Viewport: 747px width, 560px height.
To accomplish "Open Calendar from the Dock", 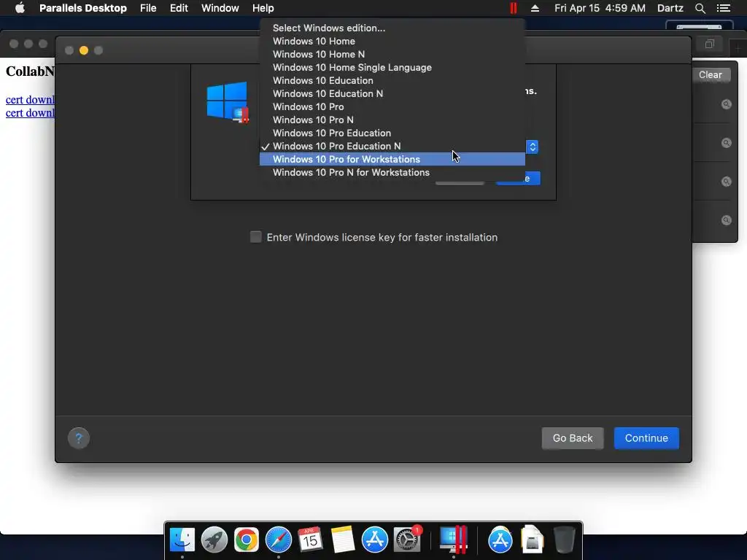I will 310,540.
